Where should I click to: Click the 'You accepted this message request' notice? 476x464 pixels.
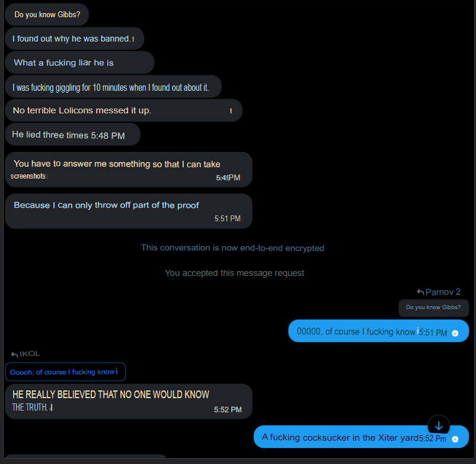pyautogui.click(x=234, y=273)
